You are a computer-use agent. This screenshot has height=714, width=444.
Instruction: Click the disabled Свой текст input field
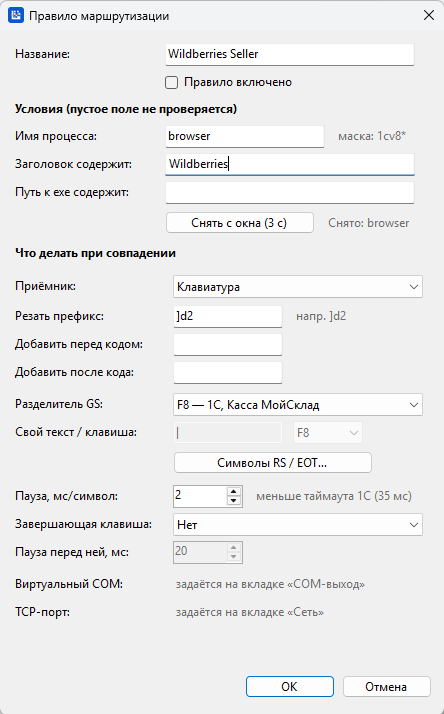tap(228, 433)
